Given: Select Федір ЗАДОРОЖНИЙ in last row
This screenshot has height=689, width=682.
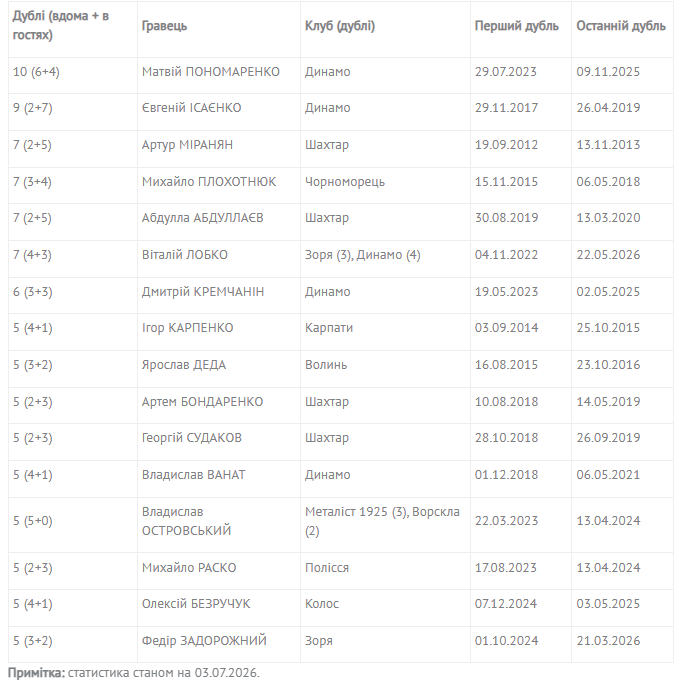Looking at the screenshot, I should [x=204, y=641].
